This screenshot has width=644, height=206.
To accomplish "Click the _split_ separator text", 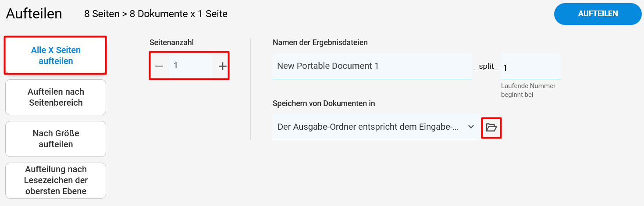I will pos(487,67).
